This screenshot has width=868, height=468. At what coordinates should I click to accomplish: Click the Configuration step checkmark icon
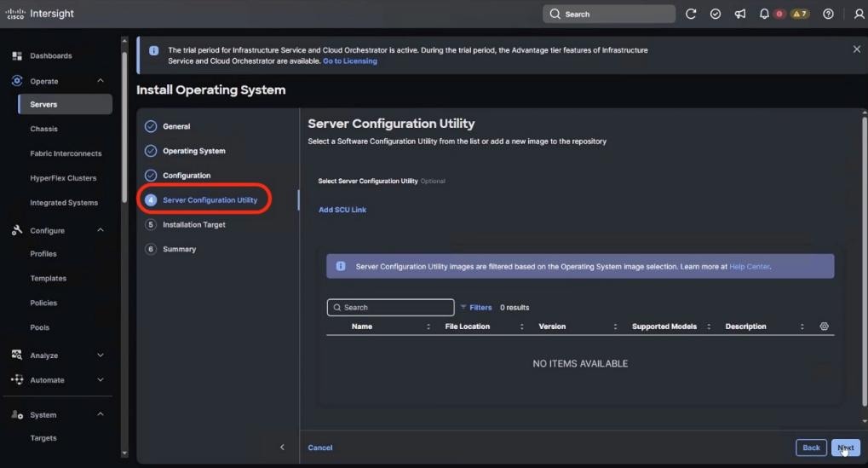coord(151,175)
